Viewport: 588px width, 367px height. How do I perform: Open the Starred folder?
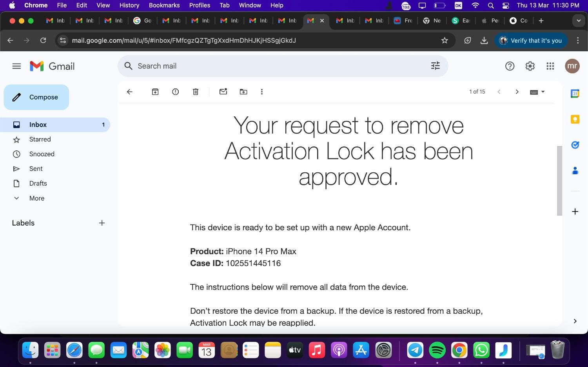(x=55, y=139)
